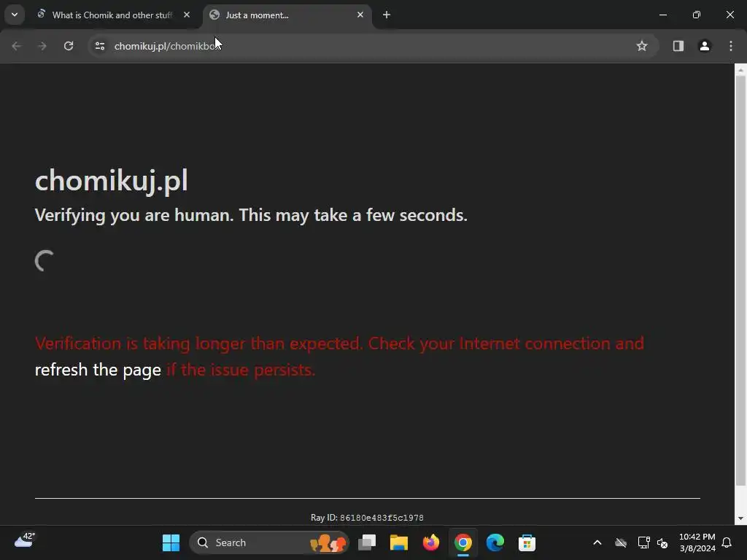Bookmark this page with the star icon
This screenshot has width=747, height=560.
pos(642,46)
